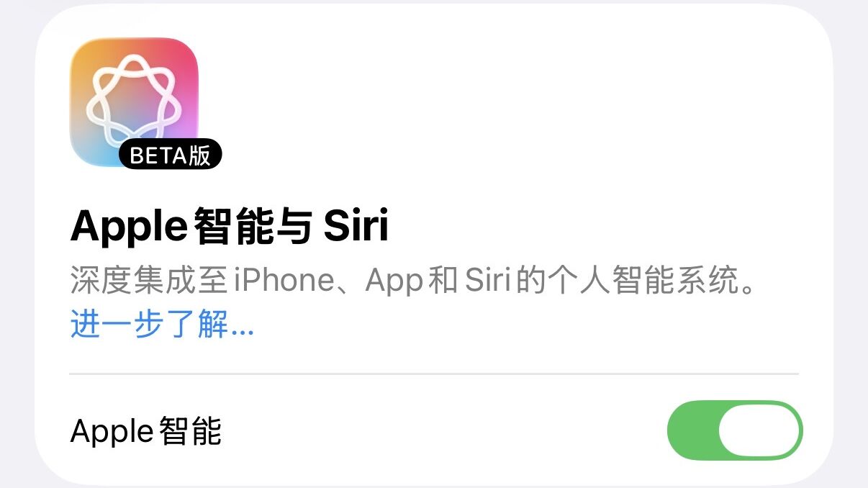Screen dimensions: 868x488
Task: Click the divider line above Apple智能 row
Action: (434, 374)
